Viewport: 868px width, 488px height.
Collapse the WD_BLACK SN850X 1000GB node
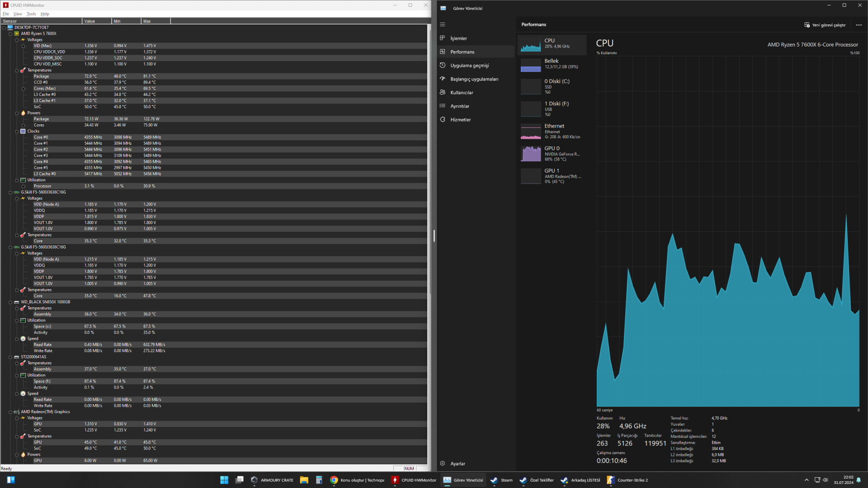pos(10,302)
